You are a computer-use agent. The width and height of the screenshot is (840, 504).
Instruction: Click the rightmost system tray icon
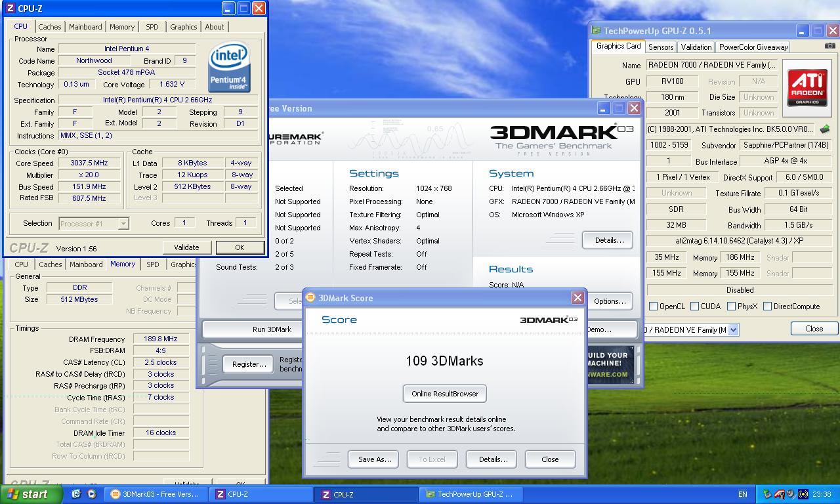pos(803,494)
